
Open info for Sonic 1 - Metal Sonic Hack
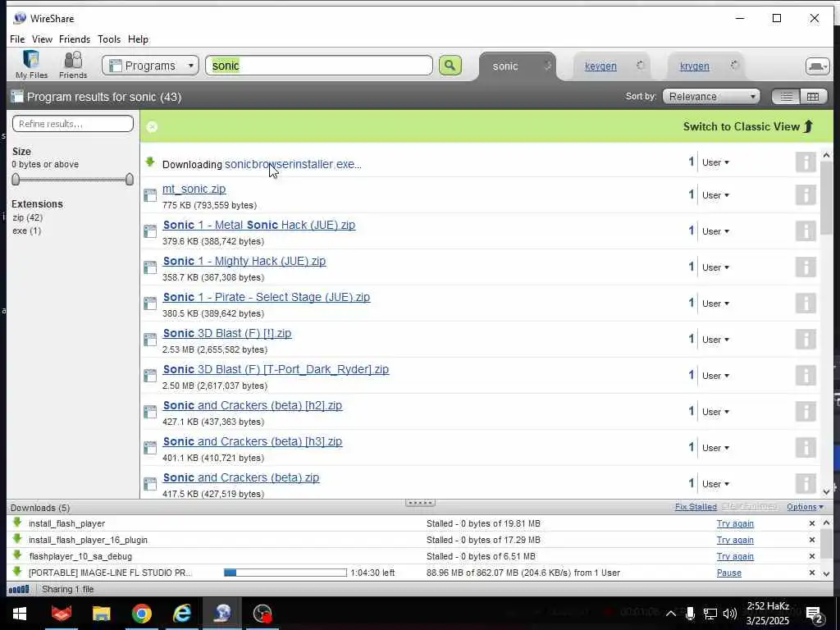[806, 231]
